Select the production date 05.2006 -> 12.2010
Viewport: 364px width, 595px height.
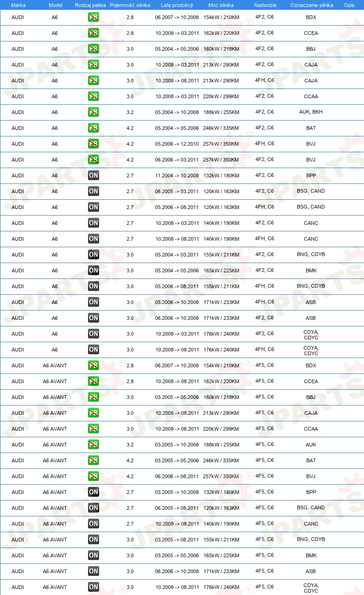click(x=177, y=144)
